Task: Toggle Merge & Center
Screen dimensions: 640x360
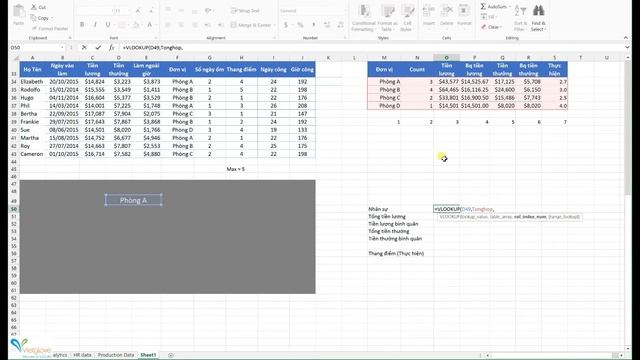Action: pyautogui.click(x=251, y=25)
